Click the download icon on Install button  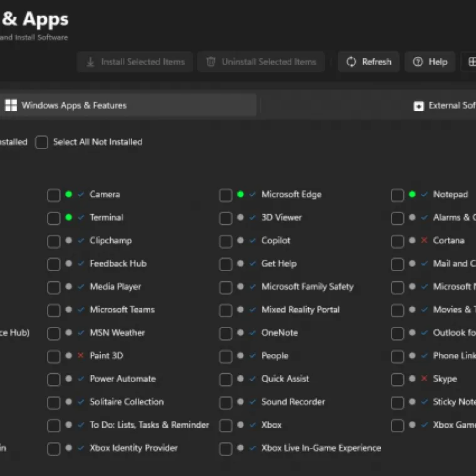click(90, 62)
